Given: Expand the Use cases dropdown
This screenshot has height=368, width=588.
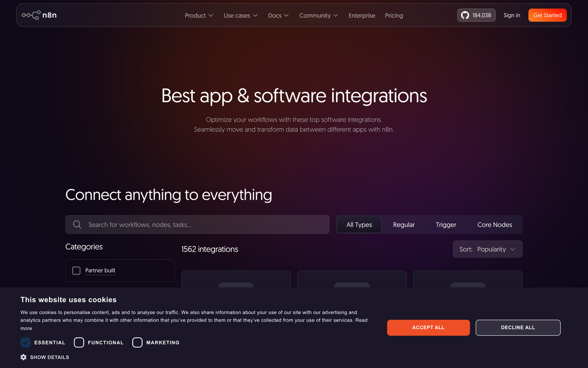Looking at the screenshot, I should click(x=240, y=15).
